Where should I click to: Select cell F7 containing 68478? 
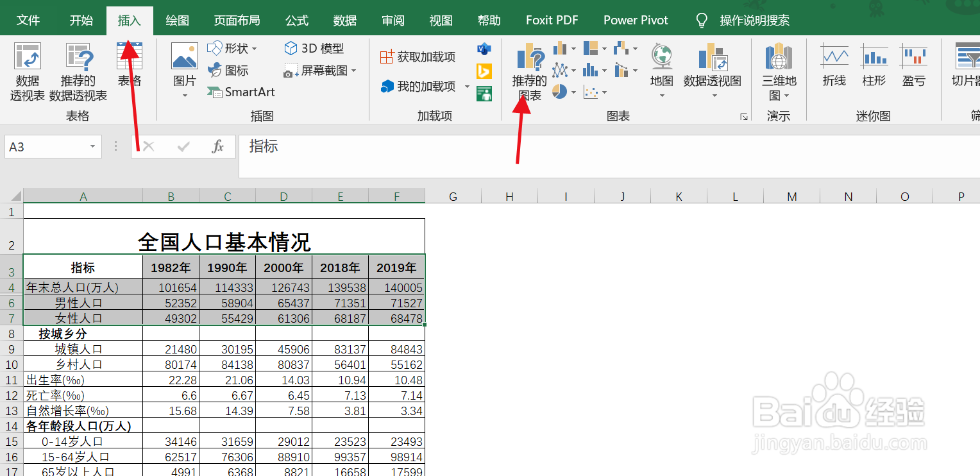(x=404, y=318)
